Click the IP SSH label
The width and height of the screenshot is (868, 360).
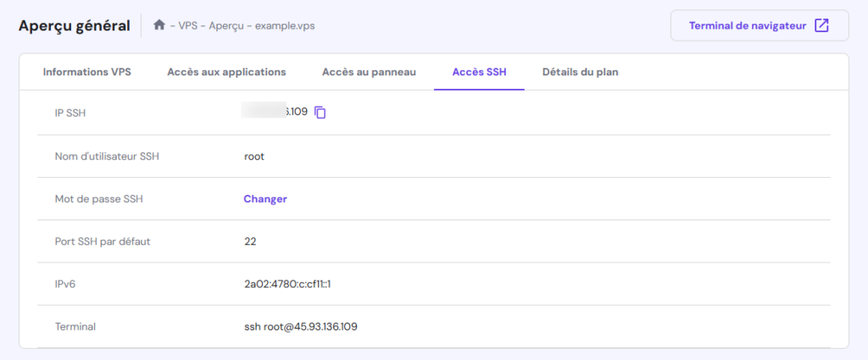click(70, 113)
